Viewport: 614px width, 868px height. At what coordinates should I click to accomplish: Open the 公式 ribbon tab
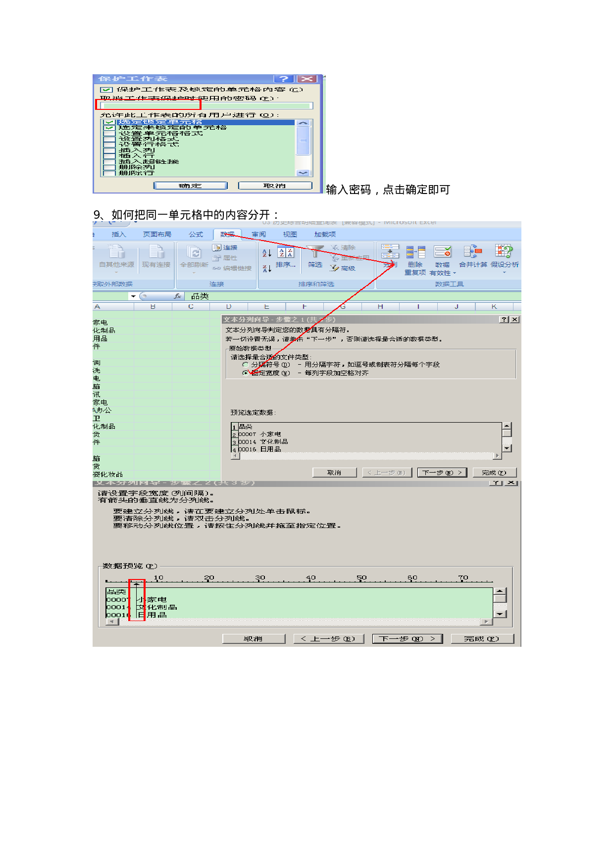pos(196,235)
